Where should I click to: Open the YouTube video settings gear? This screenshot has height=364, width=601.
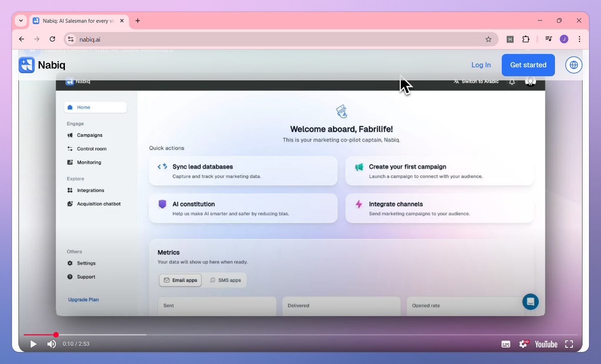click(523, 344)
